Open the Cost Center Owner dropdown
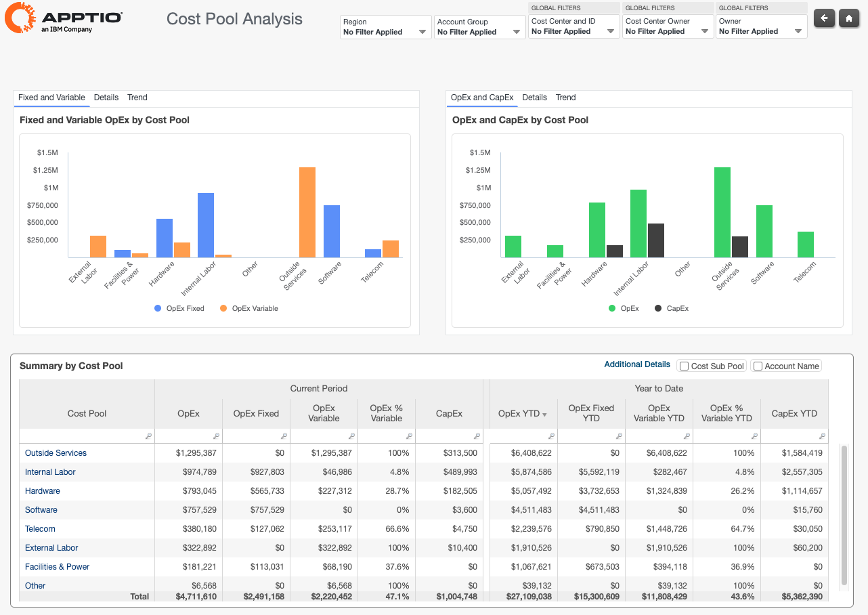Screen dimensions: 868x615 point(668,27)
